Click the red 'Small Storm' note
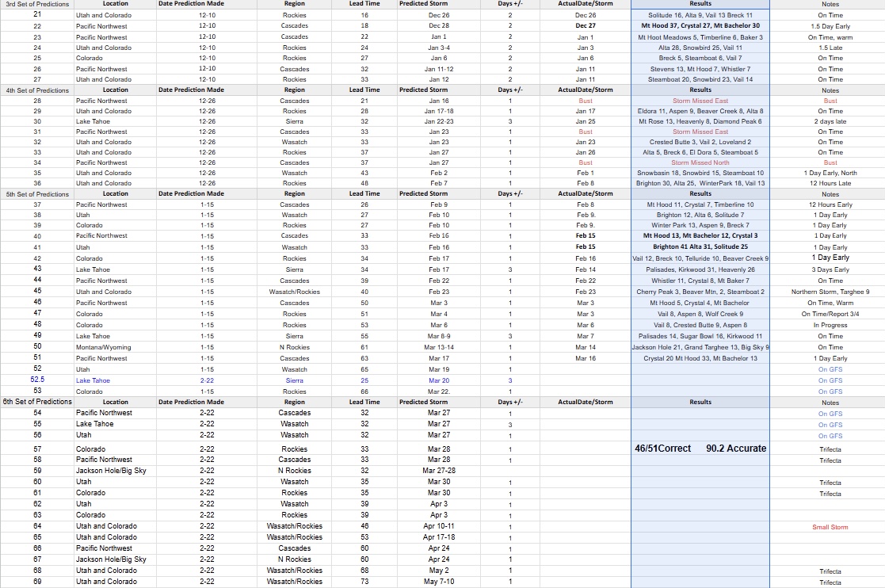Image resolution: width=885 pixels, height=588 pixels. 830,527
